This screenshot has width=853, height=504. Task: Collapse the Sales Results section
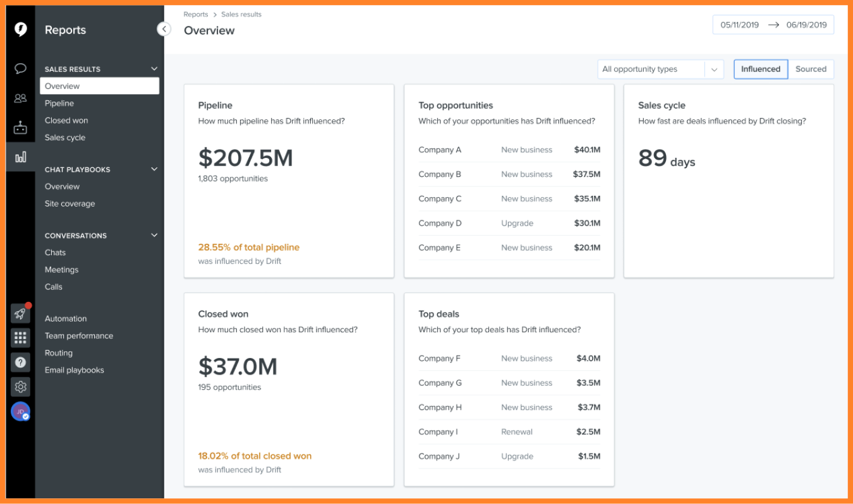click(154, 69)
